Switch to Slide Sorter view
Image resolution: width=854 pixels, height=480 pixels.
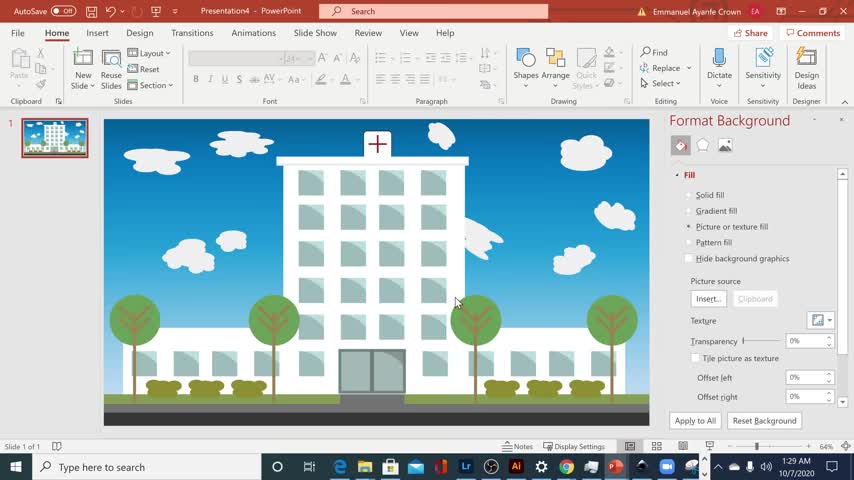656,446
